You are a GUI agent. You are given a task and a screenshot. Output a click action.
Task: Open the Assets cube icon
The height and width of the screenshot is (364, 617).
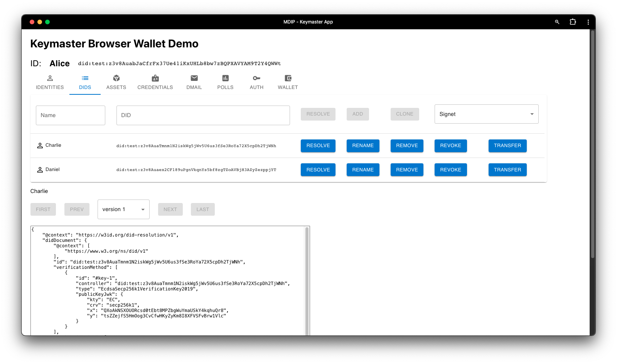click(116, 78)
